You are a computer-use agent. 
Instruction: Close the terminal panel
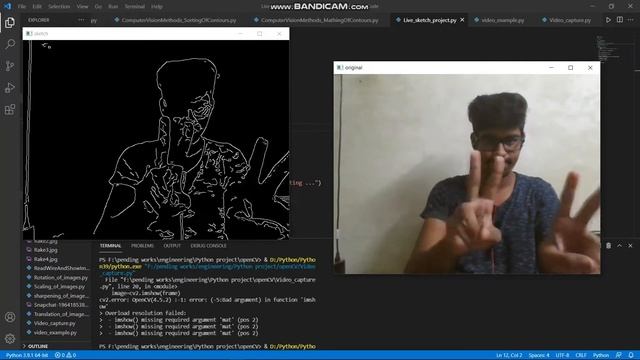tap(630, 245)
